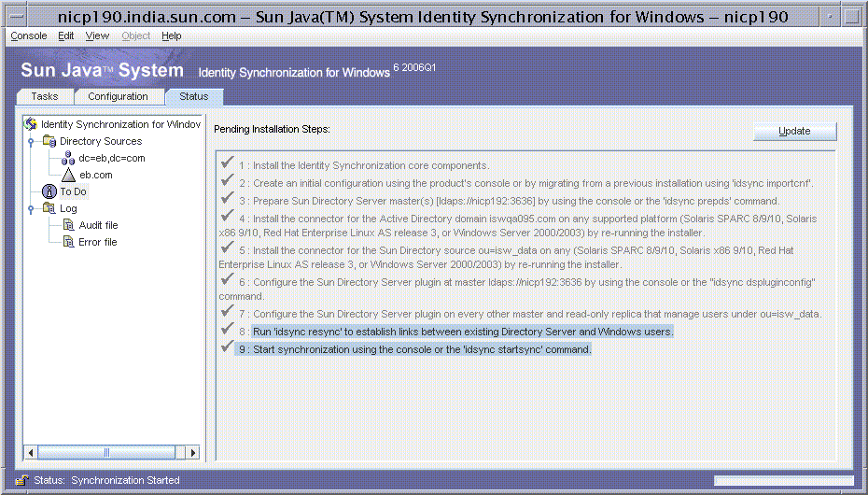The image size is (868, 495).
Task: Click the Error file document icon
Action: tap(68, 242)
